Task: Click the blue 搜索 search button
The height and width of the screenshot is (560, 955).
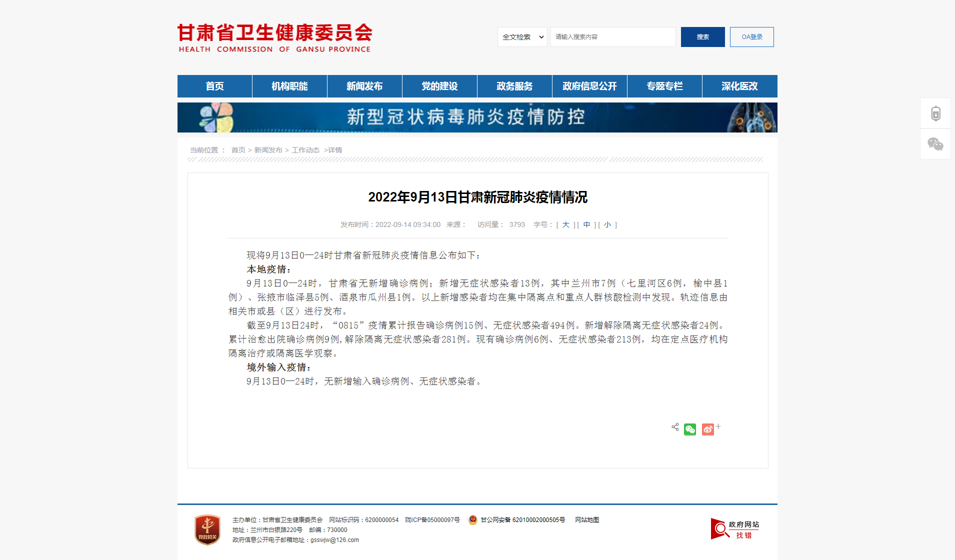Action: pos(702,37)
